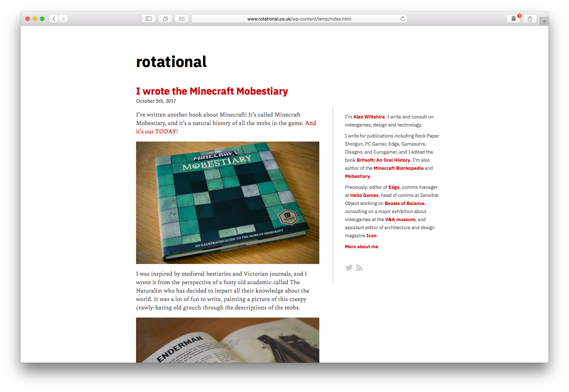Open Beasts of Balance link
This screenshot has height=392, width=569.
click(404, 204)
